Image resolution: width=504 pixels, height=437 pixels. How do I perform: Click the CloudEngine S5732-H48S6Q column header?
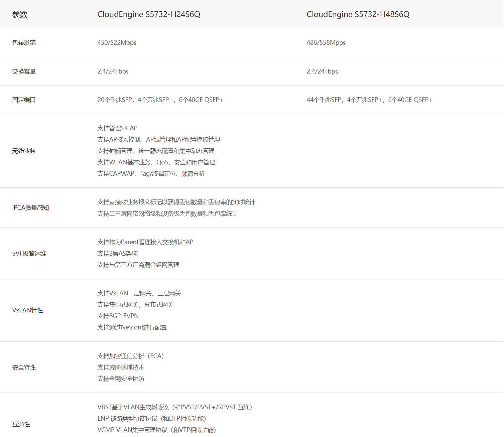tap(358, 14)
